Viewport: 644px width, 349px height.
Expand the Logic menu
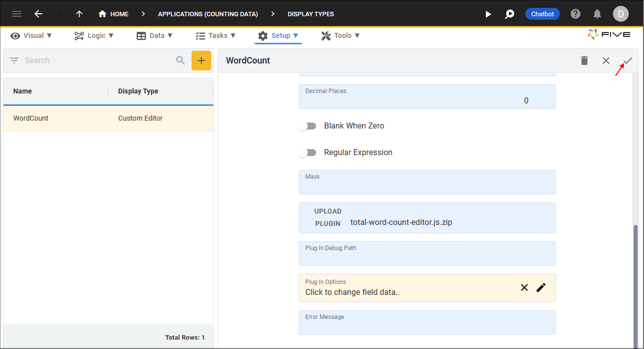click(x=94, y=35)
